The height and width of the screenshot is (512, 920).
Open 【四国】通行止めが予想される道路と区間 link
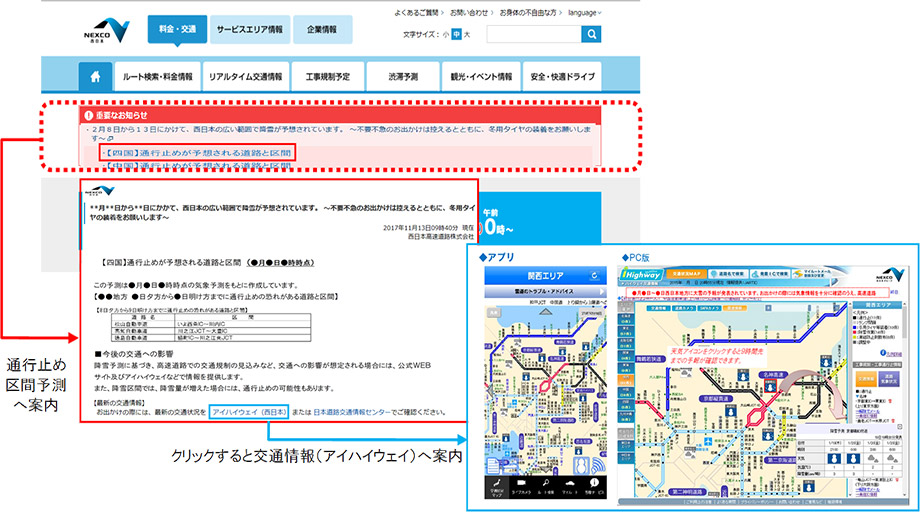(198, 153)
